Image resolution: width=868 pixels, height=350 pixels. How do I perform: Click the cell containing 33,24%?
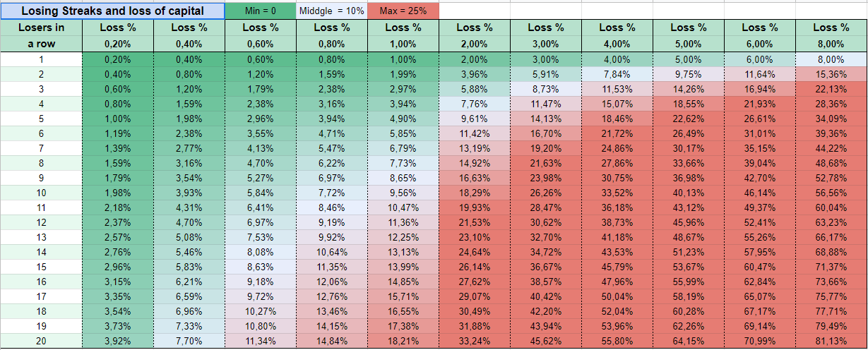474,342
